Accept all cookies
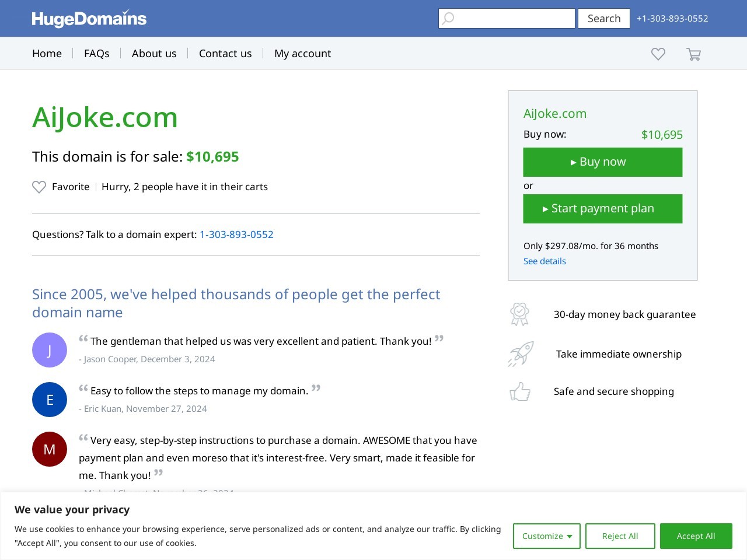747x560 pixels. click(696, 536)
